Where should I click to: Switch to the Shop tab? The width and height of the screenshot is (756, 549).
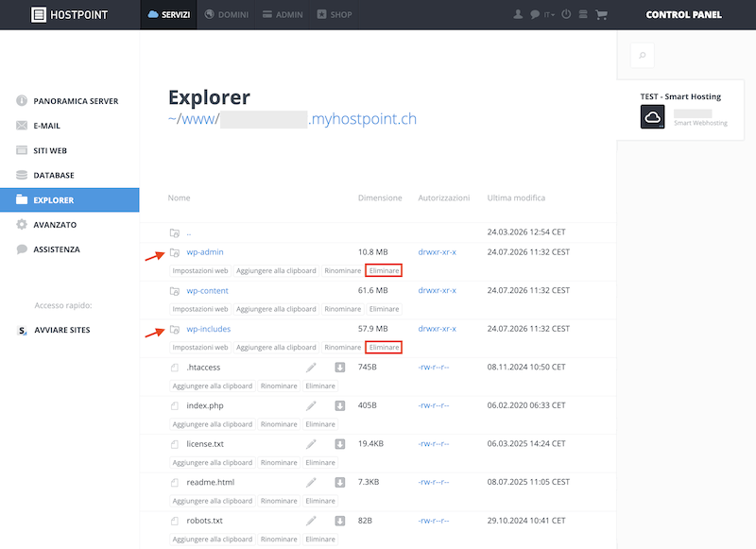coord(335,15)
